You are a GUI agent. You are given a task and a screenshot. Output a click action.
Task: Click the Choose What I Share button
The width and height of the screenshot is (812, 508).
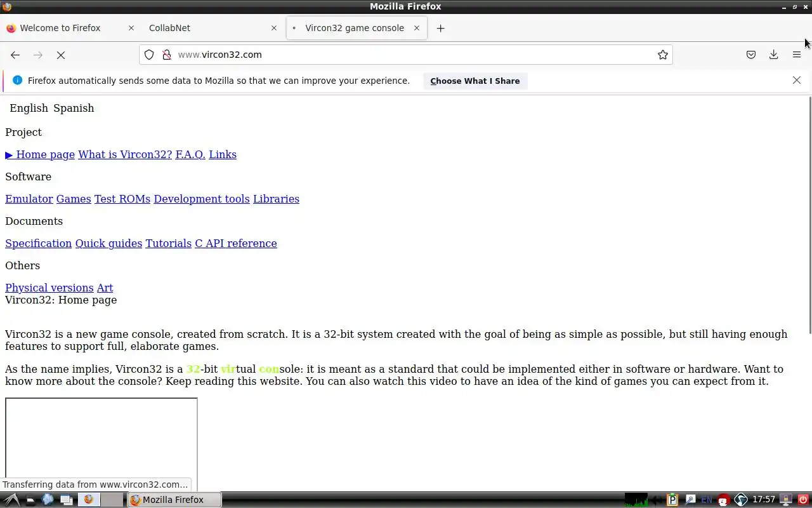click(475, 81)
